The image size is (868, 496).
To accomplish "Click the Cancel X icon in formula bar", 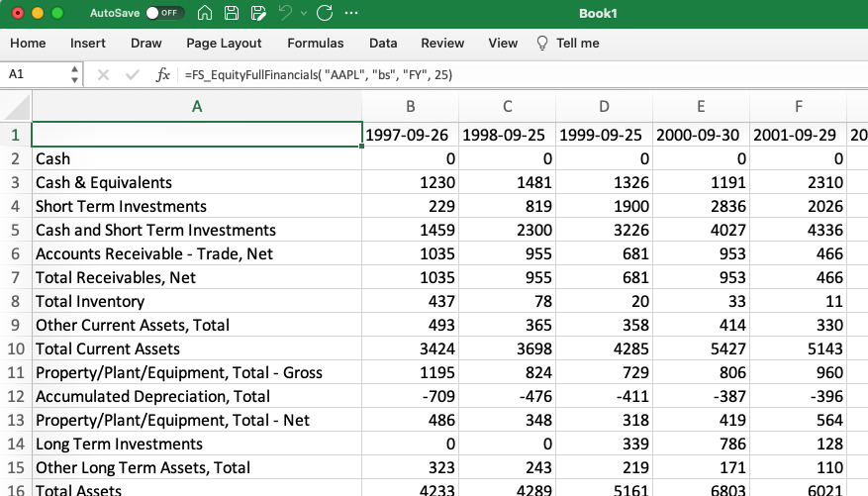I will click(103, 74).
